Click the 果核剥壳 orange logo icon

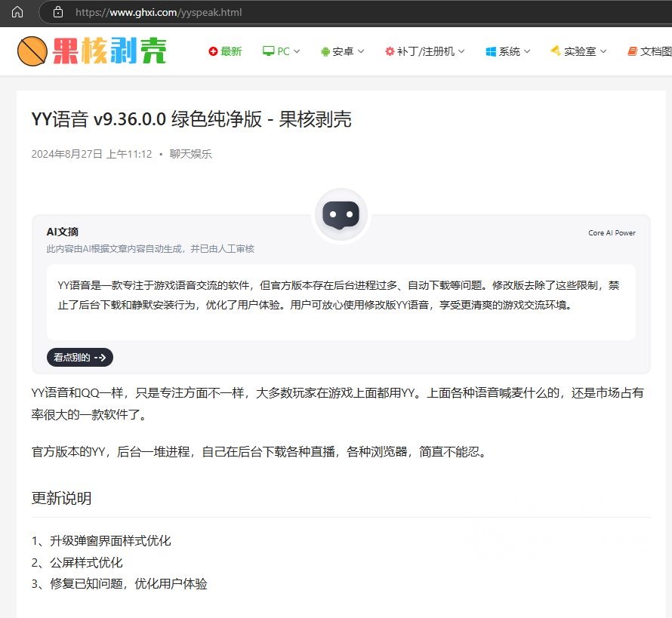32,51
